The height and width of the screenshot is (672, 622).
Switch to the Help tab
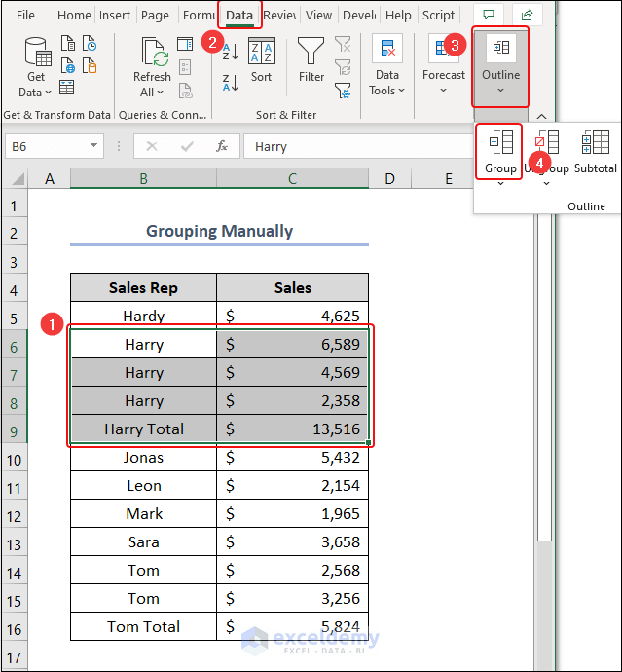(398, 15)
